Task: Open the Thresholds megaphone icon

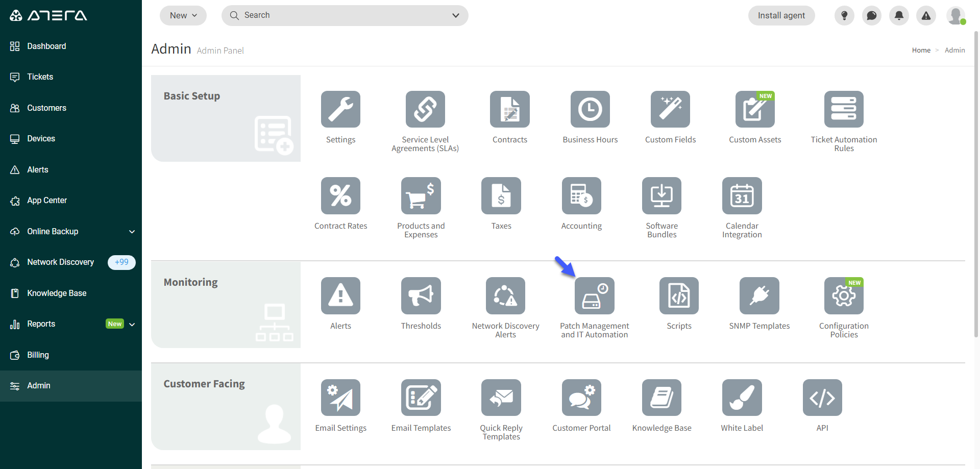Action: pyautogui.click(x=421, y=296)
